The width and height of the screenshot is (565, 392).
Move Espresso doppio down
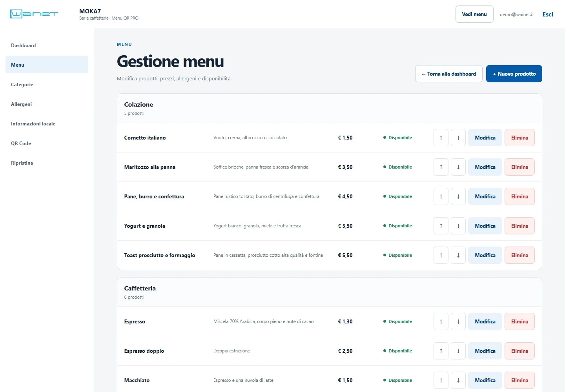[458, 351]
